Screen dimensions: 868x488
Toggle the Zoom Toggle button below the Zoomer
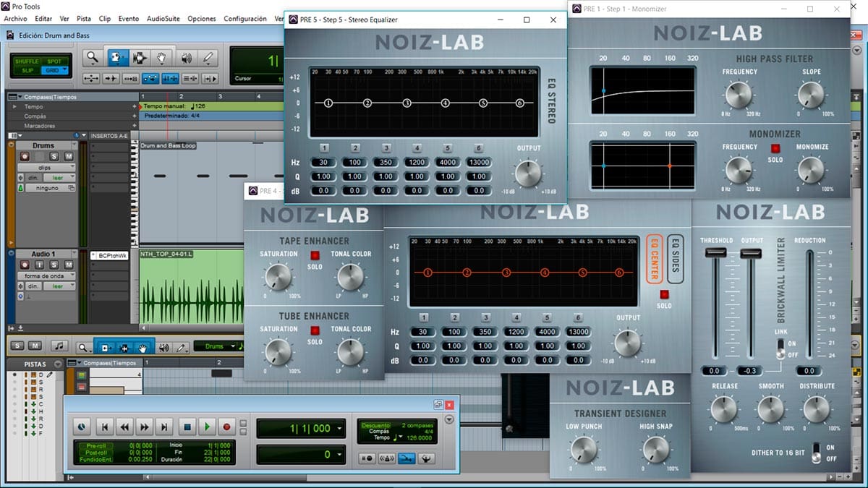pos(91,78)
